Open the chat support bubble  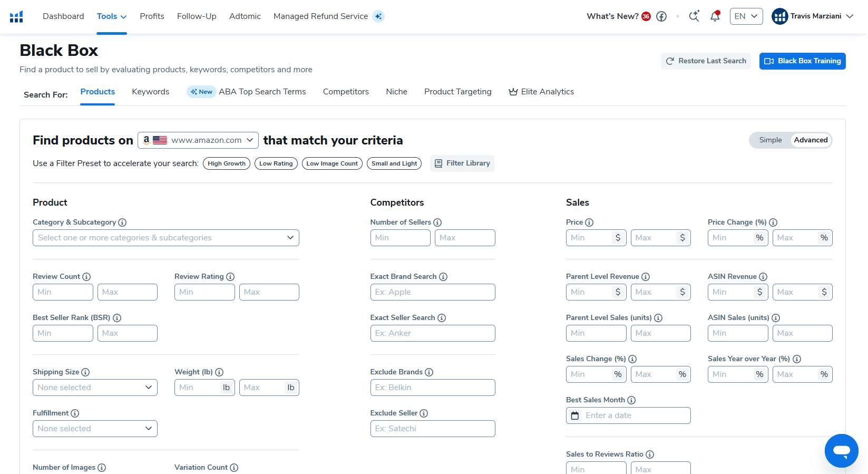point(841,450)
